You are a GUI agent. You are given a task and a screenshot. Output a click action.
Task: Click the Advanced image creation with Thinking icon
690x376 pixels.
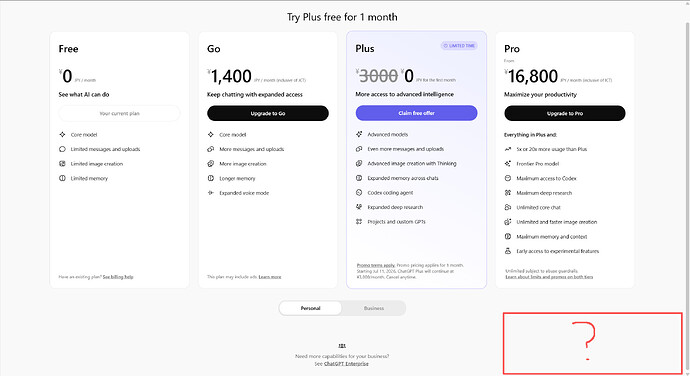[x=359, y=163]
